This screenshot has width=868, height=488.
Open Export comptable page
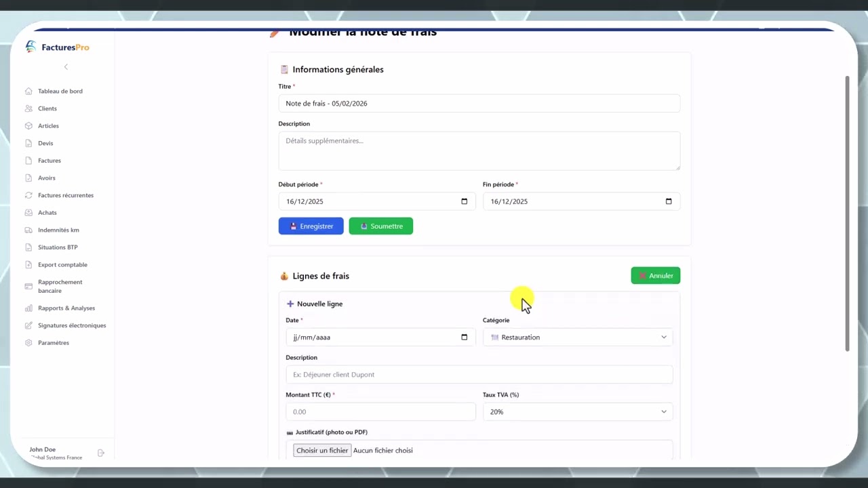coord(62,264)
